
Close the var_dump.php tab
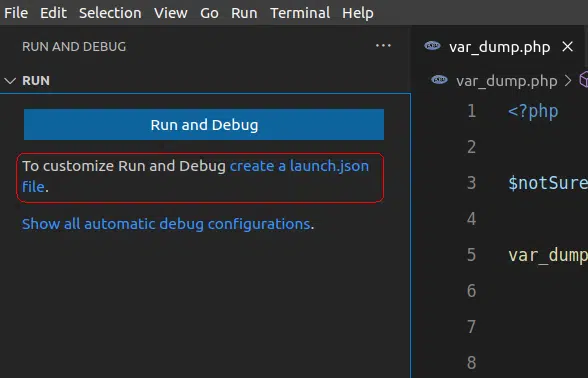point(568,46)
